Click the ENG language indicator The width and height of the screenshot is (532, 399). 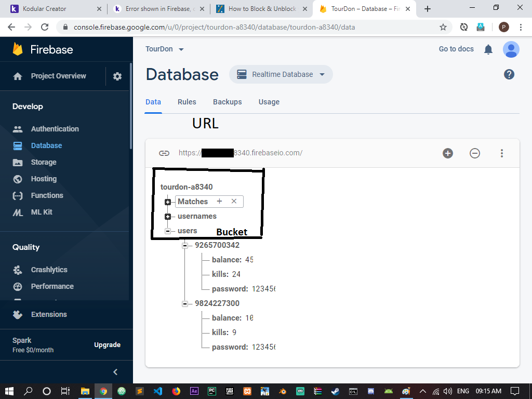463,391
